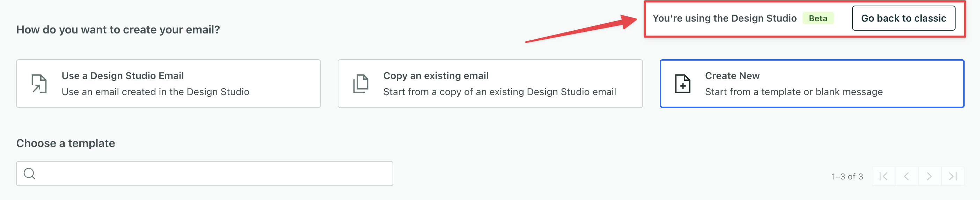
Task: Click "Use an email created in the Design Studio" text
Action: click(x=155, y=92)
